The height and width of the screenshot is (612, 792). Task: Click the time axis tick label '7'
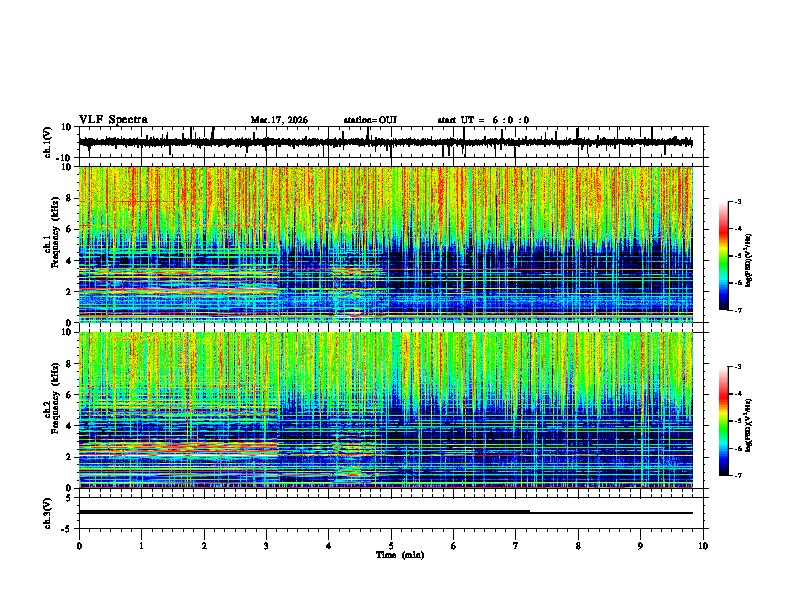click(x=516, y=546)
